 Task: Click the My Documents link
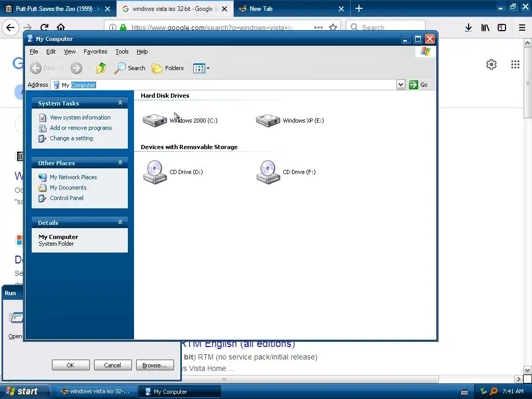coord(68,188)
